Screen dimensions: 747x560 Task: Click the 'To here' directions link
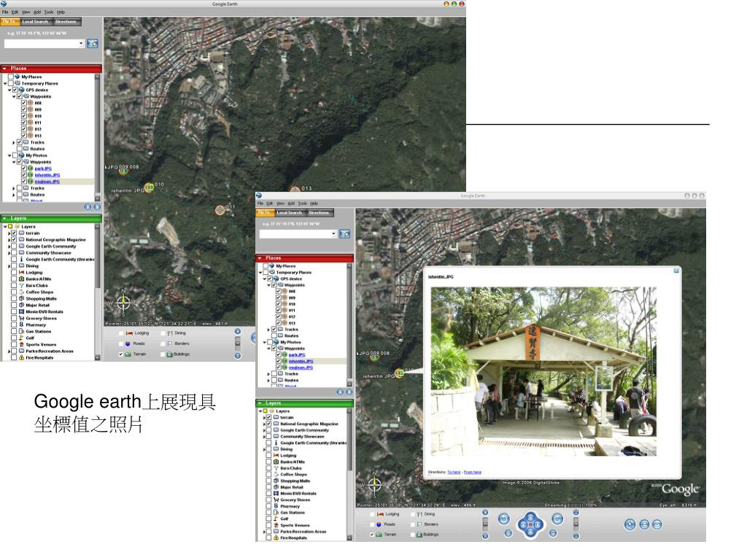tap(454, 472)
